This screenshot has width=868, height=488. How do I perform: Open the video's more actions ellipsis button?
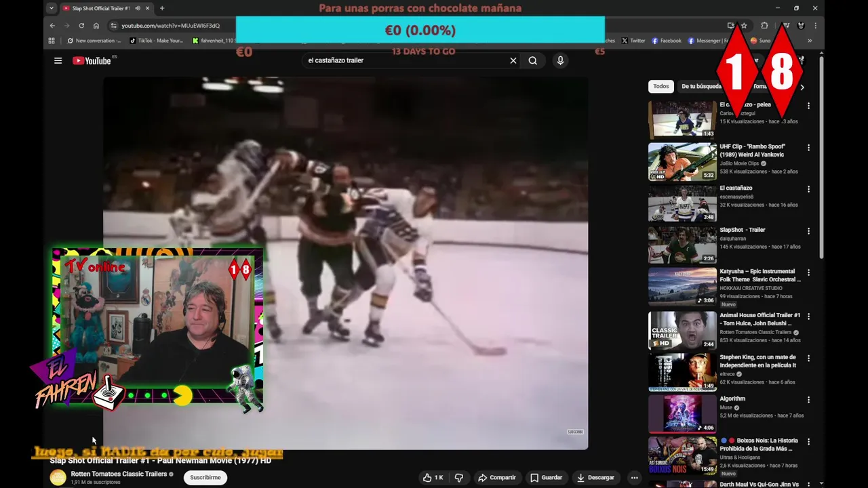coord(634,478)
